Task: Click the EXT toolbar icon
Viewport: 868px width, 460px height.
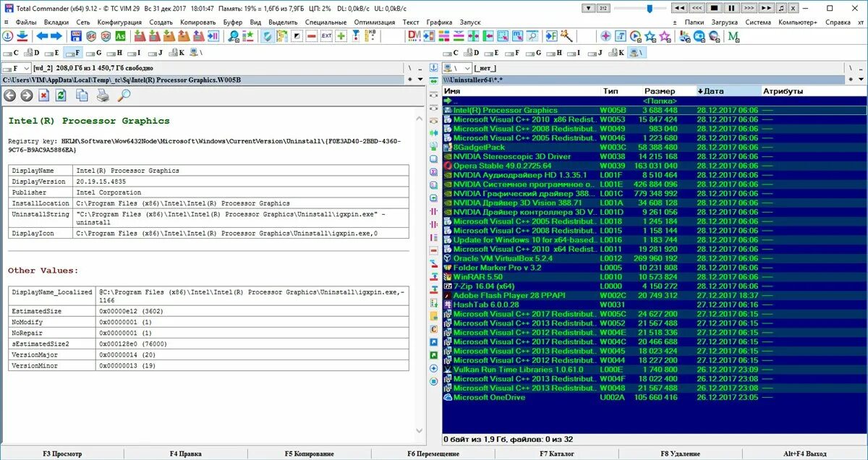Action: pos(326,36)
